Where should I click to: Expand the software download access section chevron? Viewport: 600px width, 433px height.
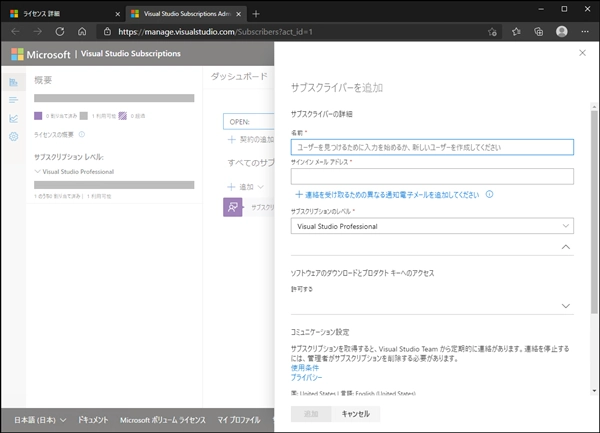[x=566, y=306]
